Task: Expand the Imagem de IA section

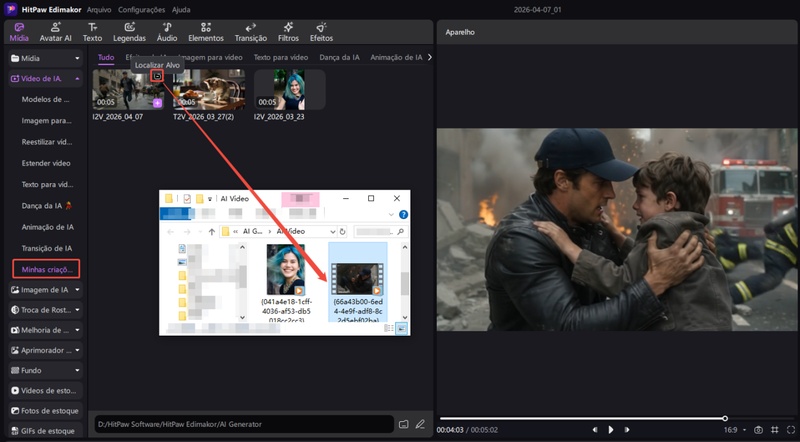Action: [x=45, y=289]
